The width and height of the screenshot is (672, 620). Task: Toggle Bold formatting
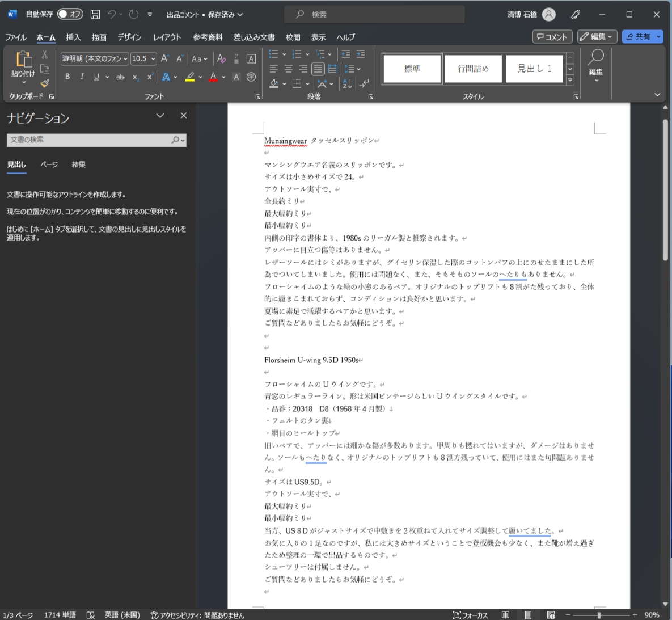67,77
